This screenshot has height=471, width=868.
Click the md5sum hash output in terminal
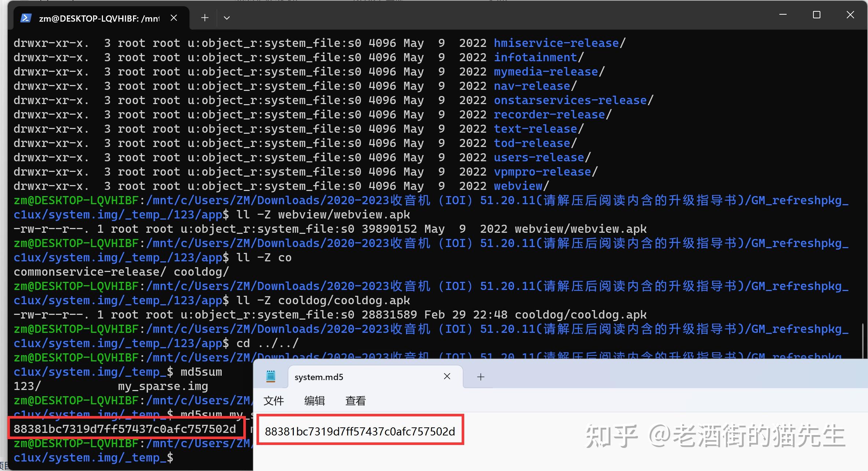pyautogui.click(x=125, y=429)
